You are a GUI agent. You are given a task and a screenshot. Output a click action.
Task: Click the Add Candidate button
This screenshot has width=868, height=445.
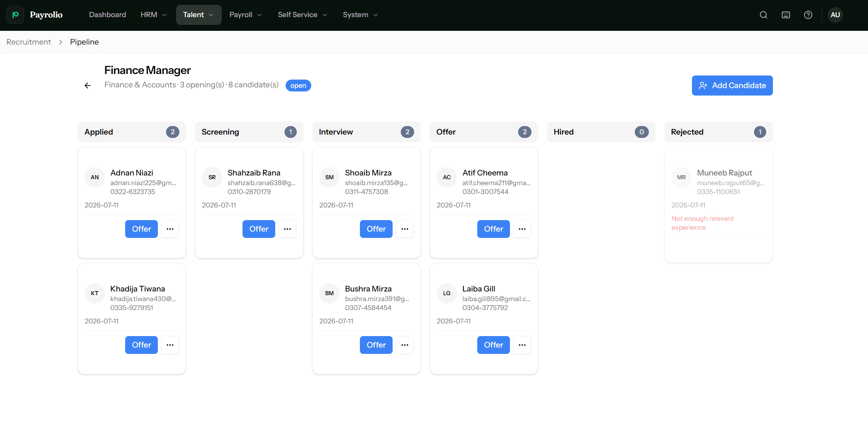pos(732,86)
